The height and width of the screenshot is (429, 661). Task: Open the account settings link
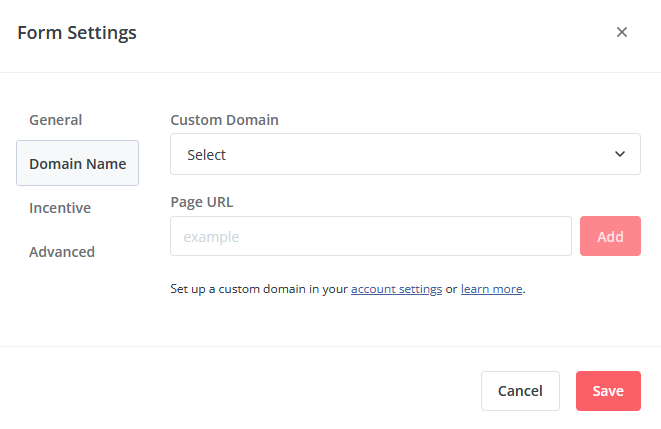(396, 289)
